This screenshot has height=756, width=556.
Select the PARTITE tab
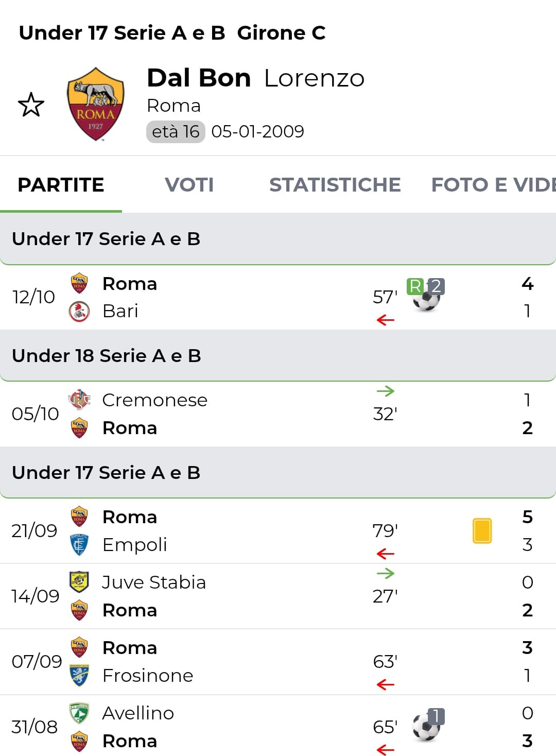(61, 185)
